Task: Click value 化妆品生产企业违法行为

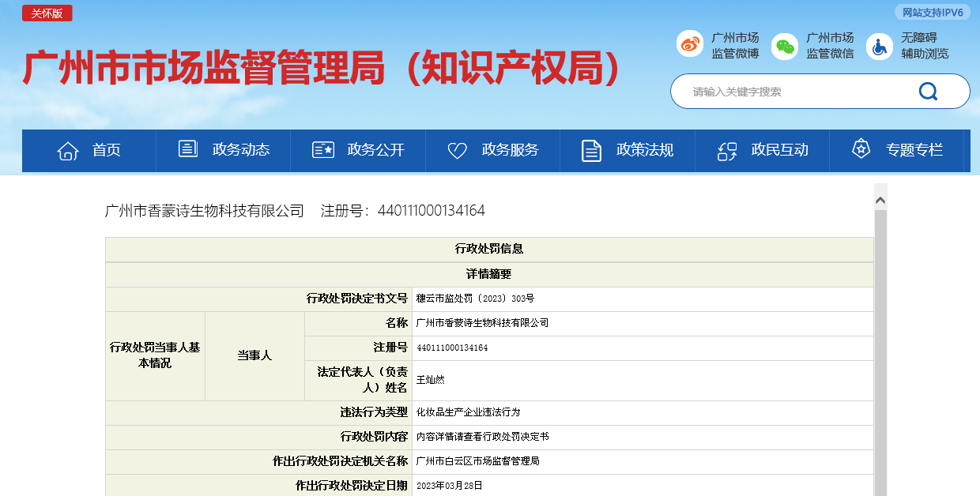Action: click(468, 412)
